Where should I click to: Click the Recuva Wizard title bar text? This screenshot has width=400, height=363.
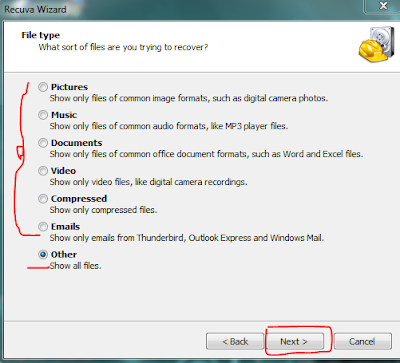click(x=35, y=9)
